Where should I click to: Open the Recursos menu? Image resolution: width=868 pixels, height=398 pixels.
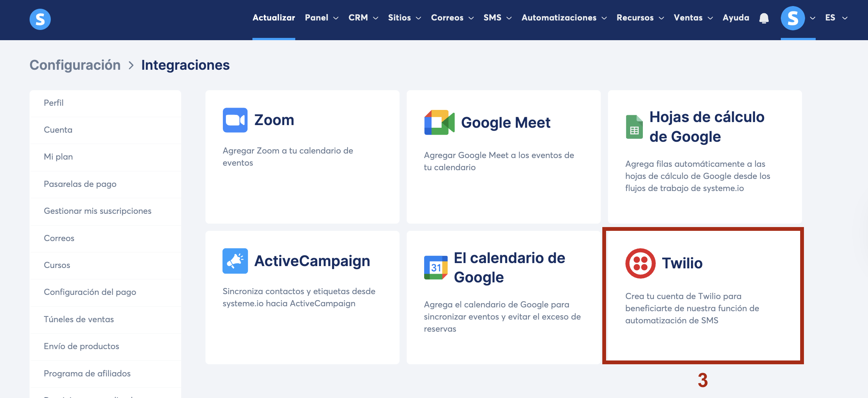[635, 18]
